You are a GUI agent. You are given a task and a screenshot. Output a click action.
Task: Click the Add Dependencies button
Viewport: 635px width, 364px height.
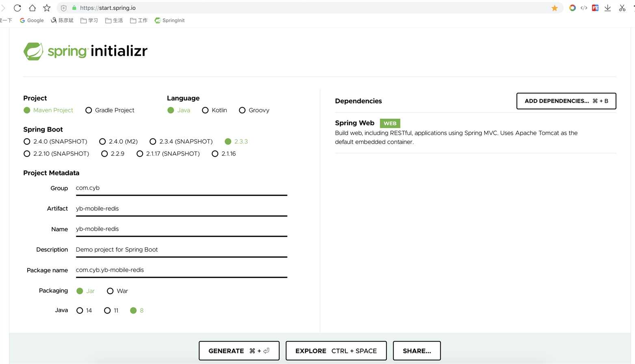point(566,101)
